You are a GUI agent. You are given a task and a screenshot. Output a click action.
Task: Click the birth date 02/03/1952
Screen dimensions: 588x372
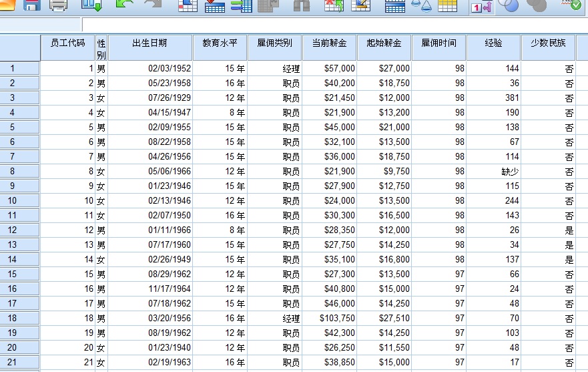(150, 68)
